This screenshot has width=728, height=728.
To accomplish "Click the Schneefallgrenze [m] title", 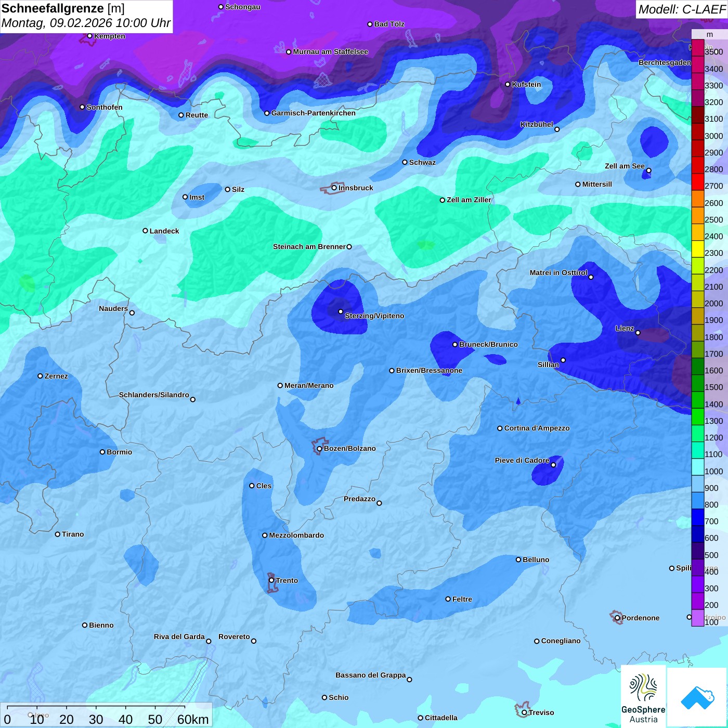I will 63,8.
